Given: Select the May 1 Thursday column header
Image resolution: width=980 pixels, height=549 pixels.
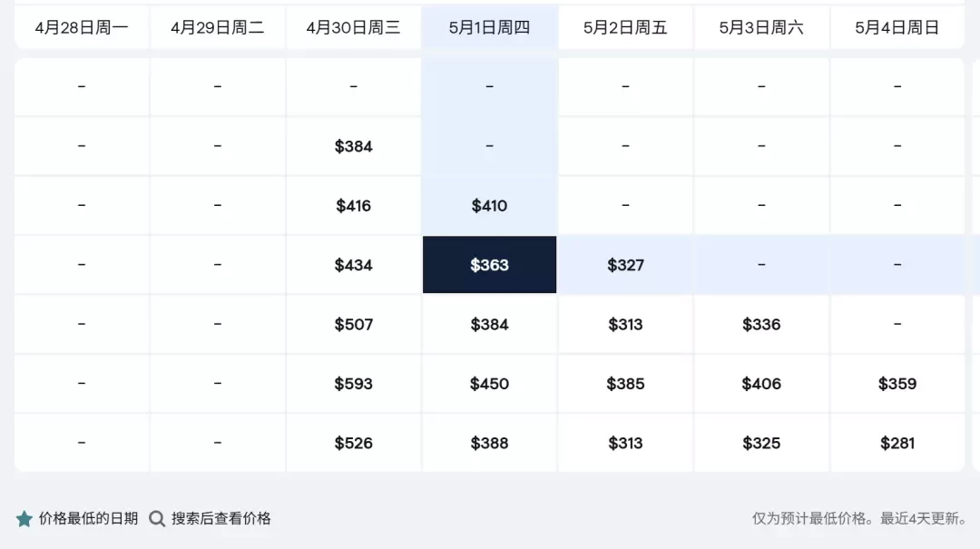Looking at the screenshot, I should (x=489, y=27).
